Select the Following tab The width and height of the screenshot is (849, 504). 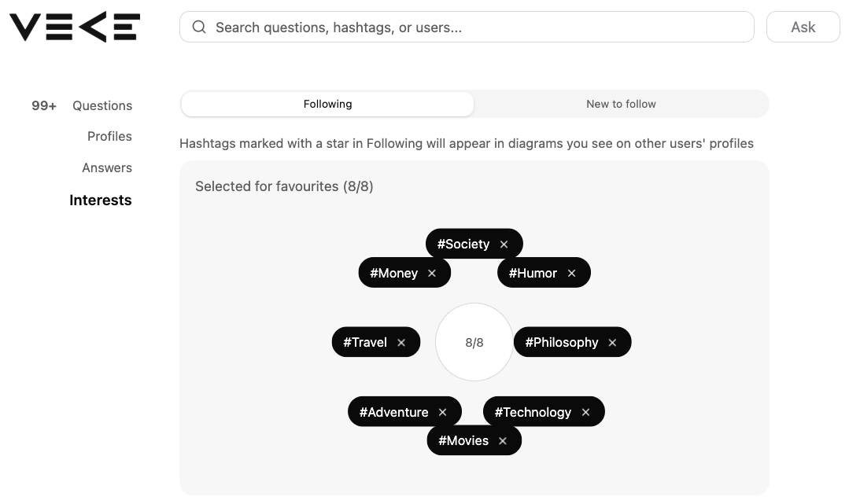(327, 103)
